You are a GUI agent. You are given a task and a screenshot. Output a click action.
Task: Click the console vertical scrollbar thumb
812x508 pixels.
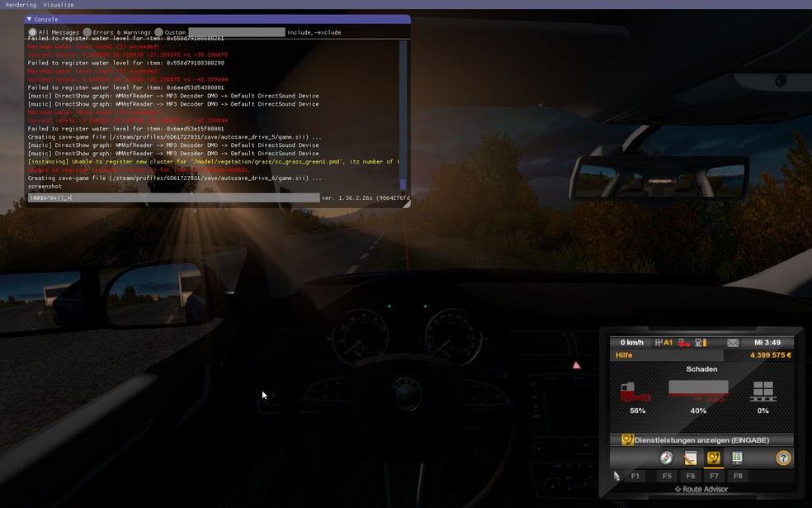[x=403, y=184]
